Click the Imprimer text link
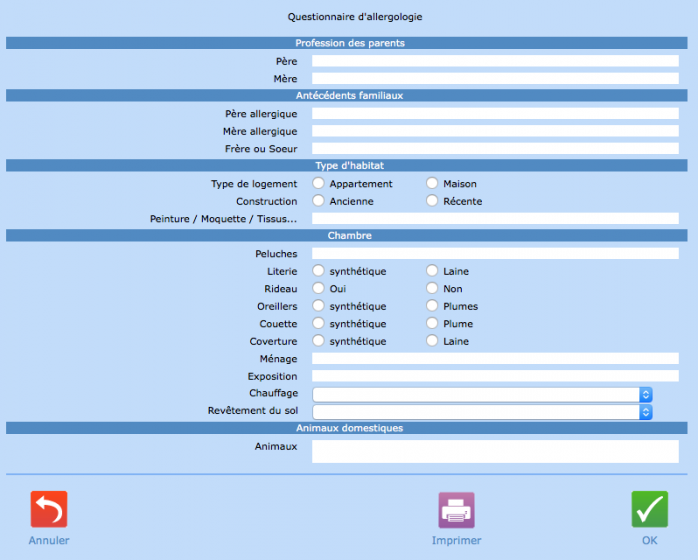This screenshot has width=698, height=560. (456, 540)
